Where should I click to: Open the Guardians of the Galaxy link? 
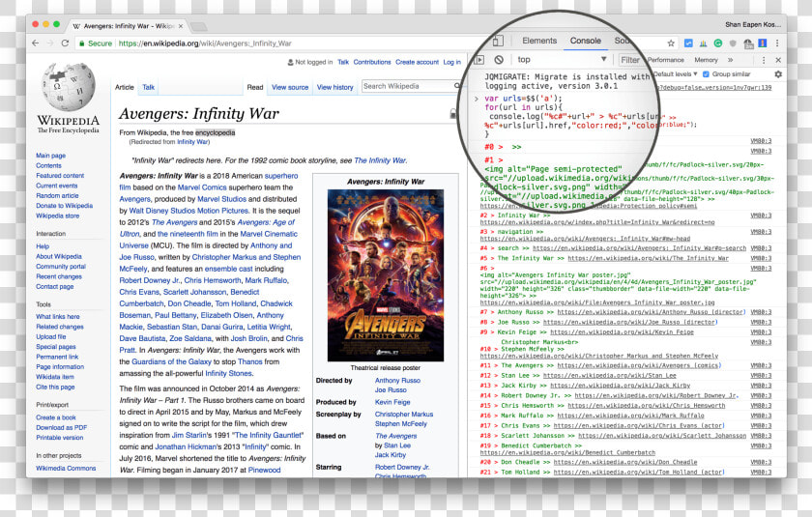(x=171, y=361)
